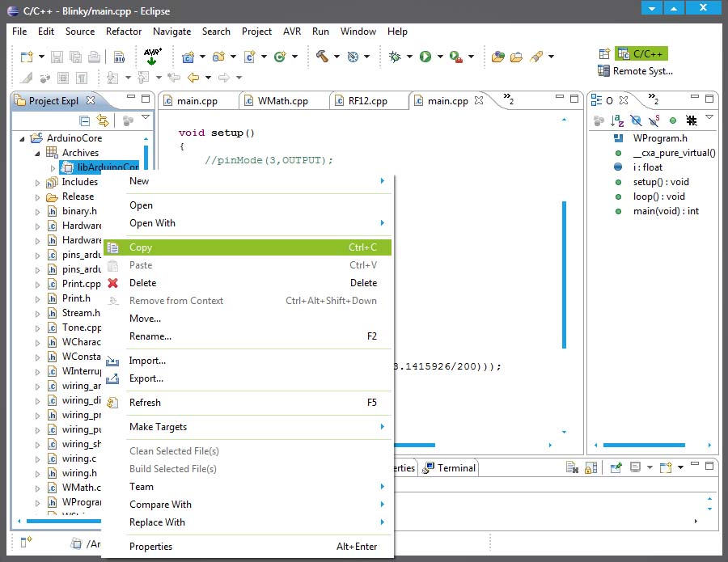Screen dimensions: 728x562
Task: Click the Save All toolbar icon
Action: (x=75, y=57)
